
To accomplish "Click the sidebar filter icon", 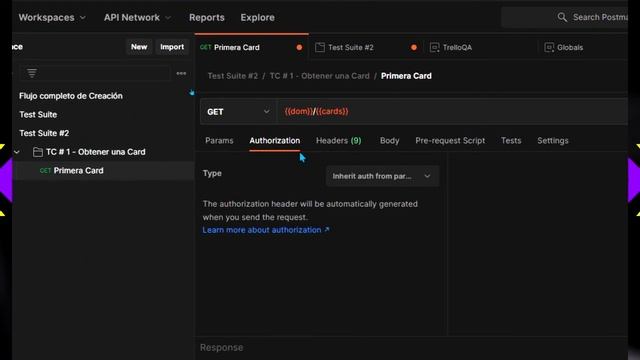I will click(32, 73).
